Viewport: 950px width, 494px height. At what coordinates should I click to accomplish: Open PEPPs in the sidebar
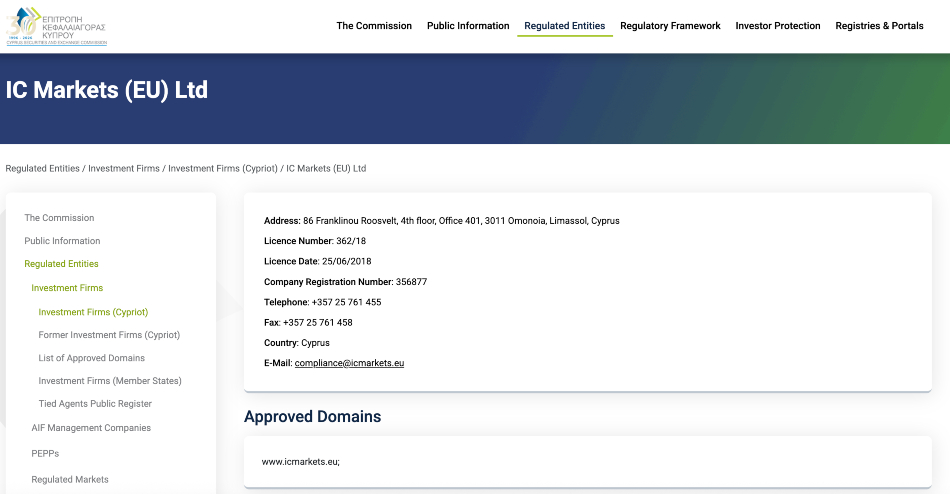[x=45, y=453]
